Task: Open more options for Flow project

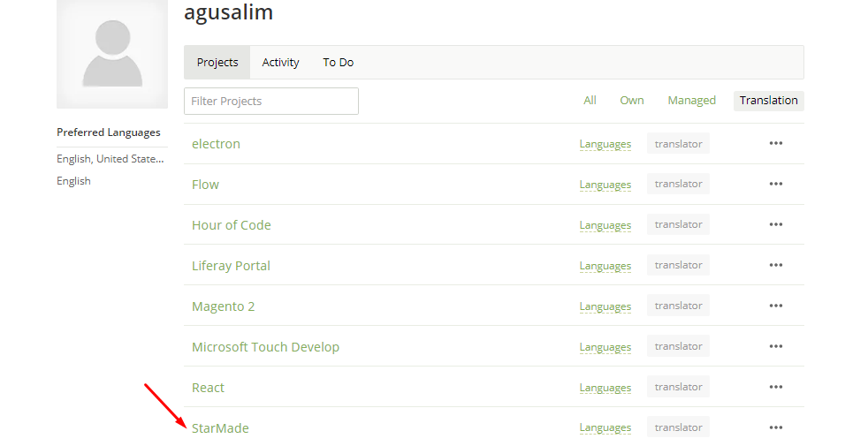Action: (x=775, y=184)
